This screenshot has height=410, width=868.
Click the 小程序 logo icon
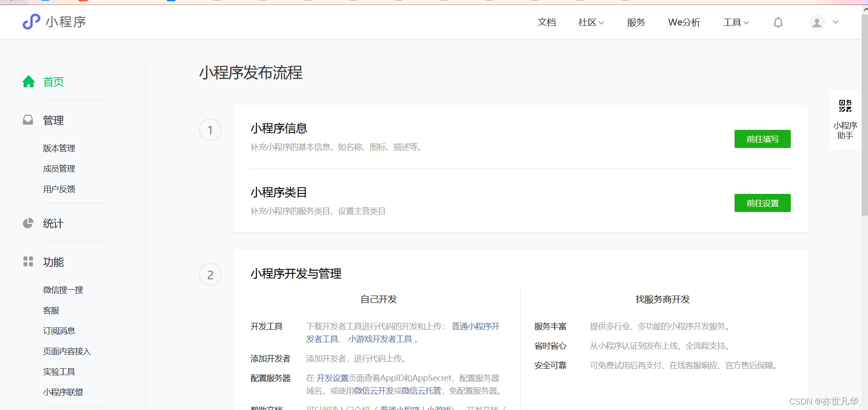click(x=31, y=21)
